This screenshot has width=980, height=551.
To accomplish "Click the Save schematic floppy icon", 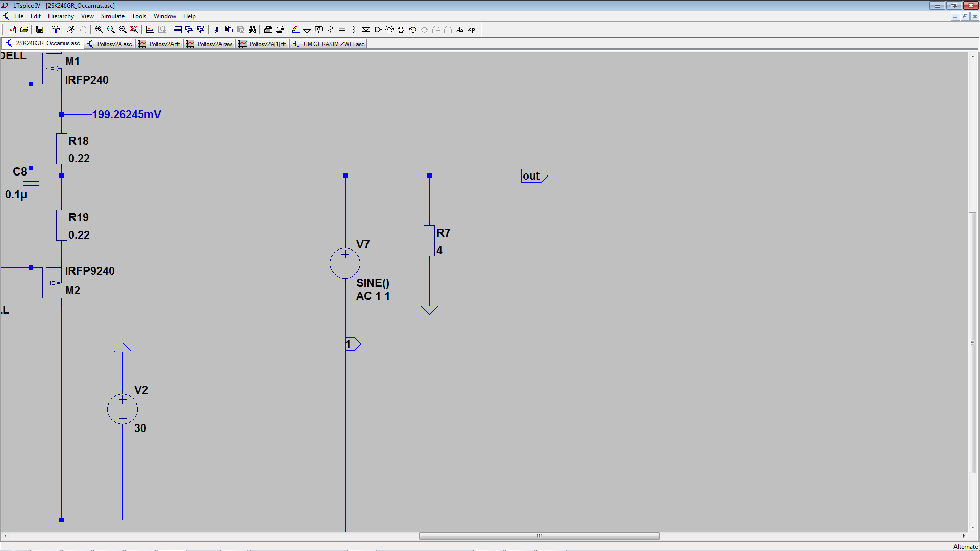I will point(39,30).
